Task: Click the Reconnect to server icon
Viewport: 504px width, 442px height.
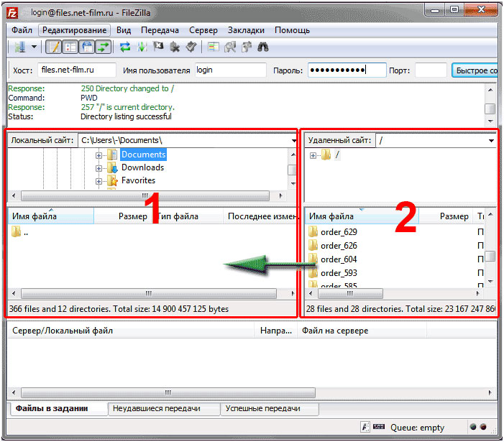Action: pyautogui.click(x=190, y=47)
